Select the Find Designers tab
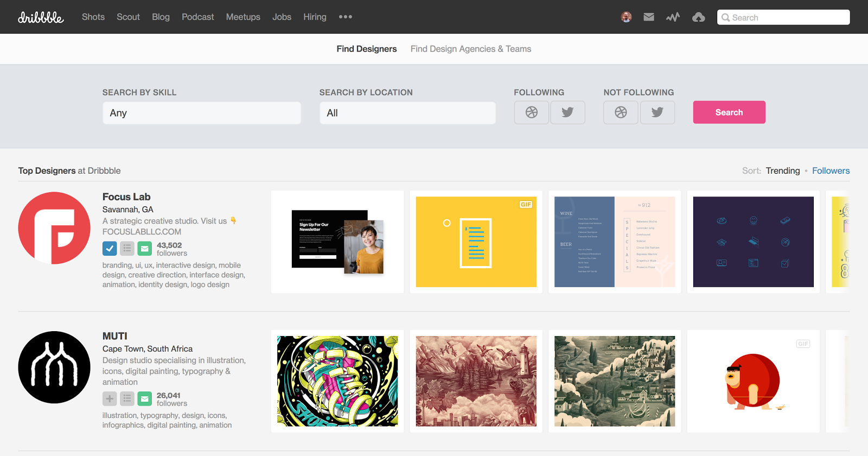The height and width of the screenshot is (456, 868). tap(367, 49)
